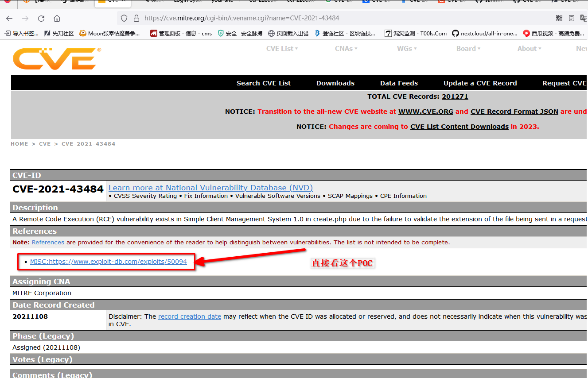The height and width of the screenshot is (378, 588).
Task: Go to browser home page icon
Action: coord(57,19)
